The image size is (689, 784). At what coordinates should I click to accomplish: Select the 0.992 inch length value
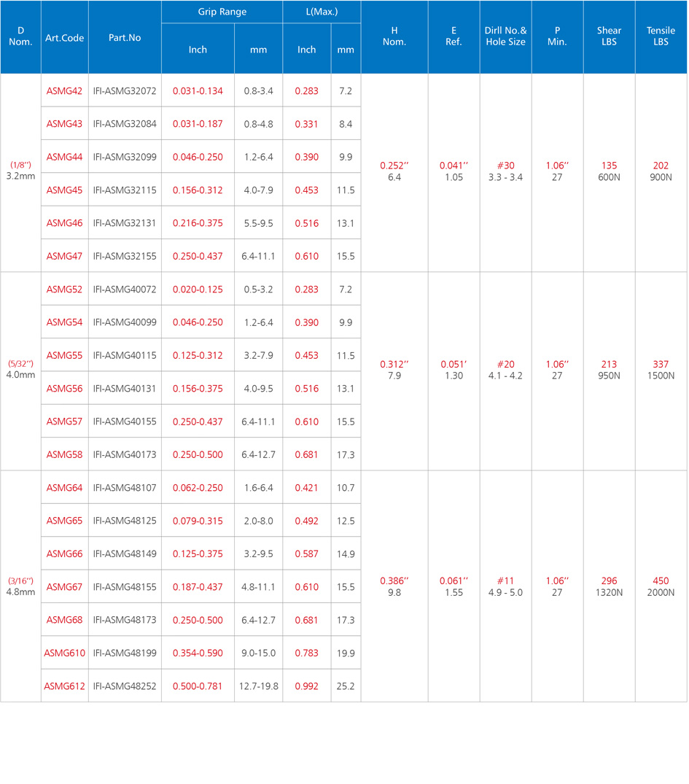coord(306,686)
